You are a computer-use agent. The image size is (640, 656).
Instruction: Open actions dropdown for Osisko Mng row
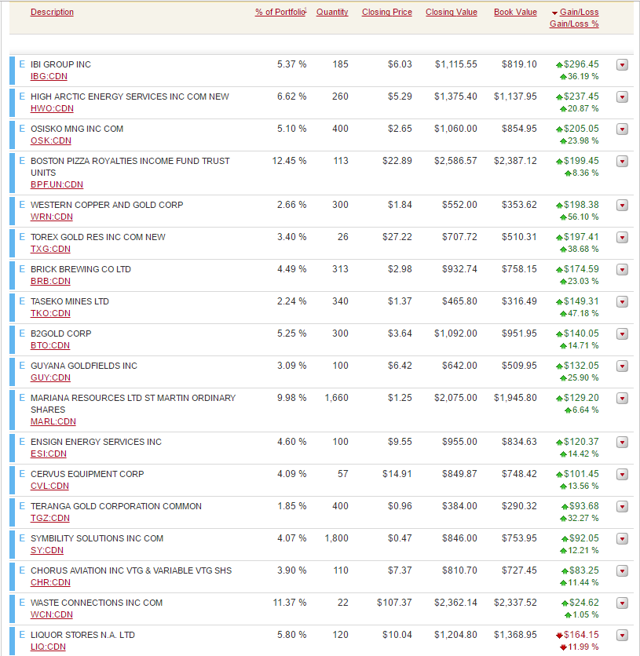pyautogui.click(x=622, y=130)
